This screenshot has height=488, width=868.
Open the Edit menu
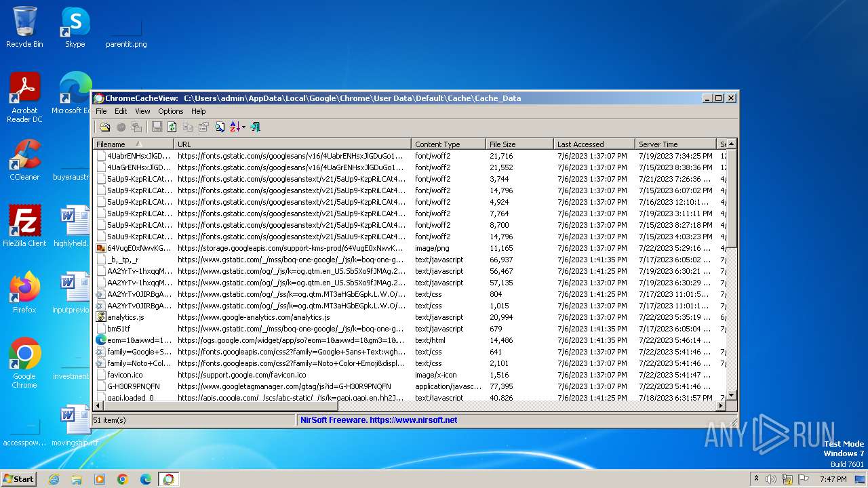click(x=121, y=111)
